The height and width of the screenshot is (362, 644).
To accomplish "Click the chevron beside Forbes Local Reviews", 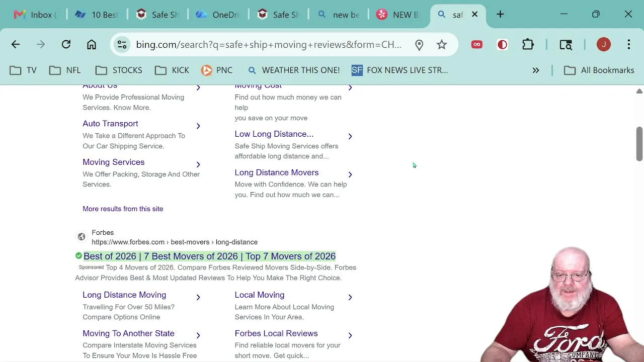I will pyautogui.click(x=350, y=335).
